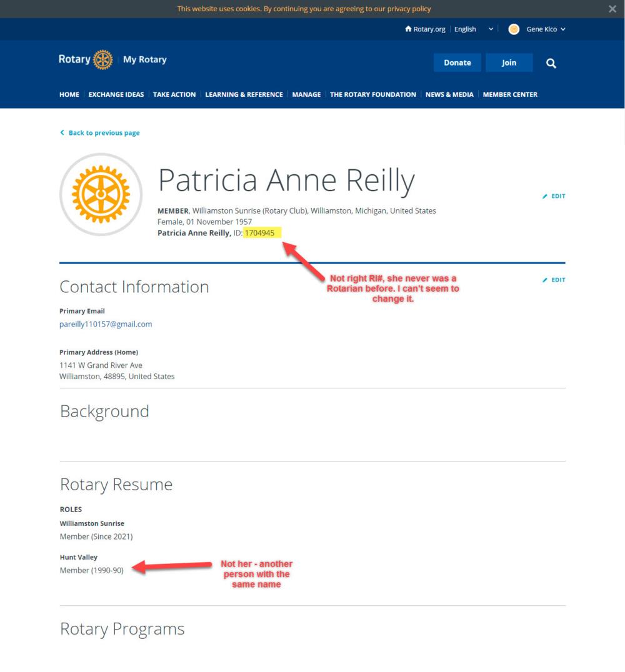Open the EXCHANGE IDEAS menu
625x672 pixels.
(x=116, y=94)
